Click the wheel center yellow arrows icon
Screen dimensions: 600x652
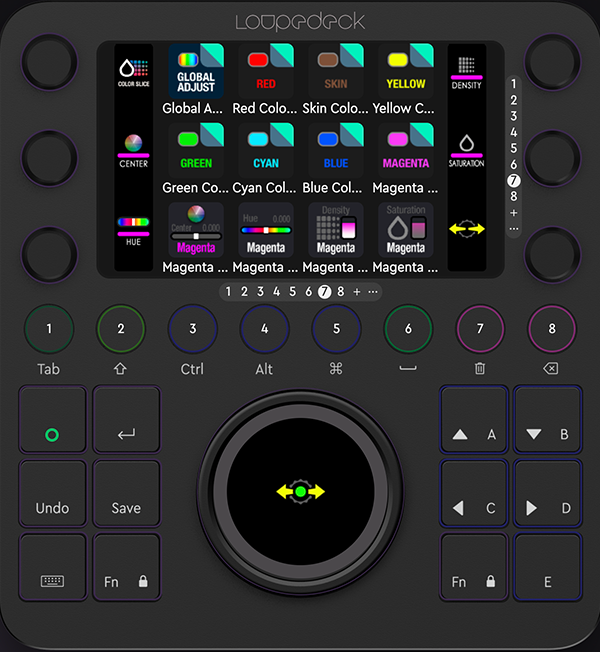301,492
